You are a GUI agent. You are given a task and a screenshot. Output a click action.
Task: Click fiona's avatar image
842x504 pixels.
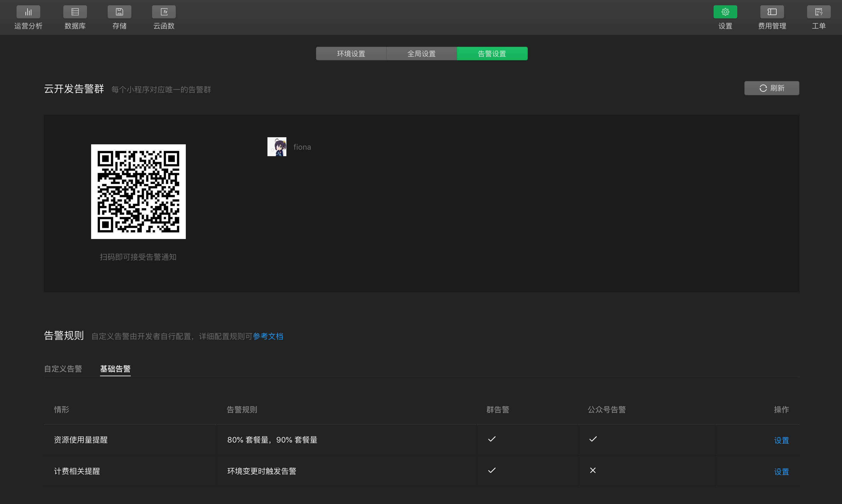point(277,147)
